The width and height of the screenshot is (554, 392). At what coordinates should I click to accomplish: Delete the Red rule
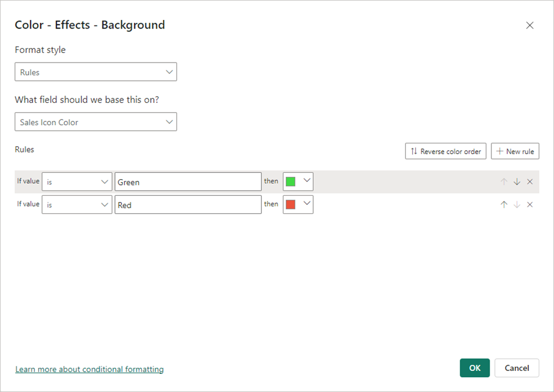click(x=530, y=205)
